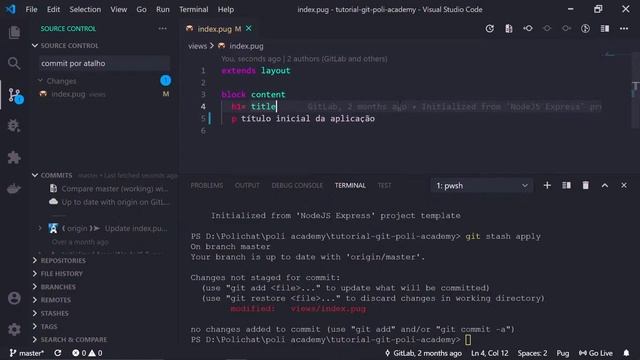Image resolution: width=640 pixels, height=360 pixels.
Task: Open the Edit menu
Action: 53,9
